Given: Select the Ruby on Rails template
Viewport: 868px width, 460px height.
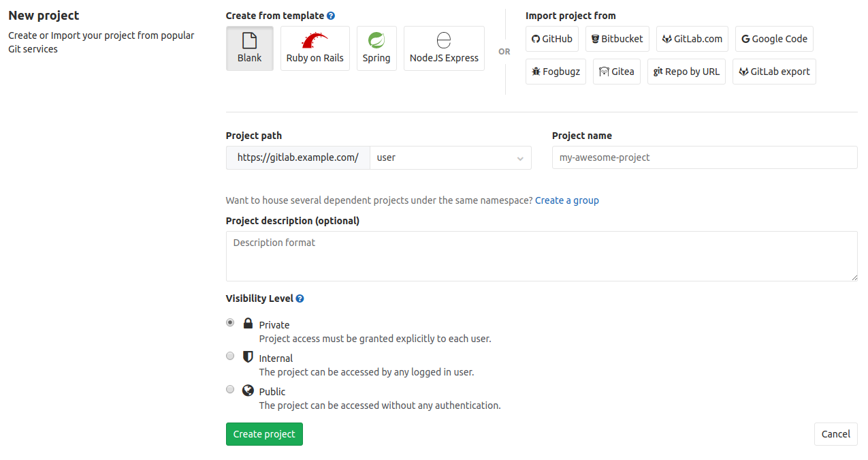Looking at the screenshot, I should click(x=315, y=48).
